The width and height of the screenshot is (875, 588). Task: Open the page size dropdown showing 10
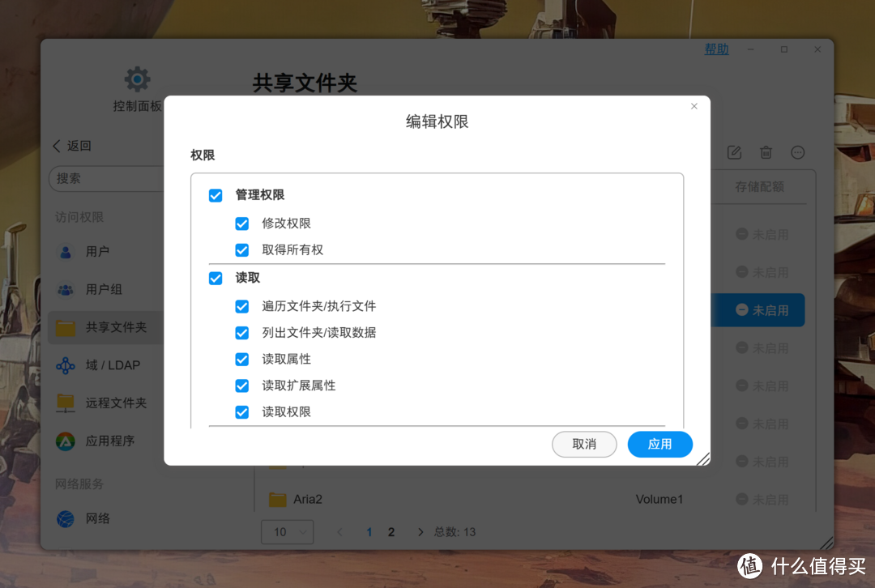[288, 532]
